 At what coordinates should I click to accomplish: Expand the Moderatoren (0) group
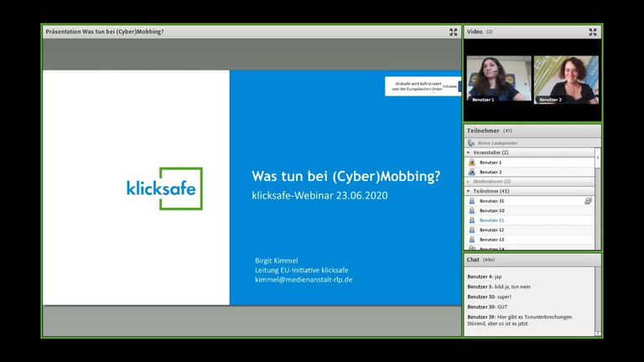468,181
